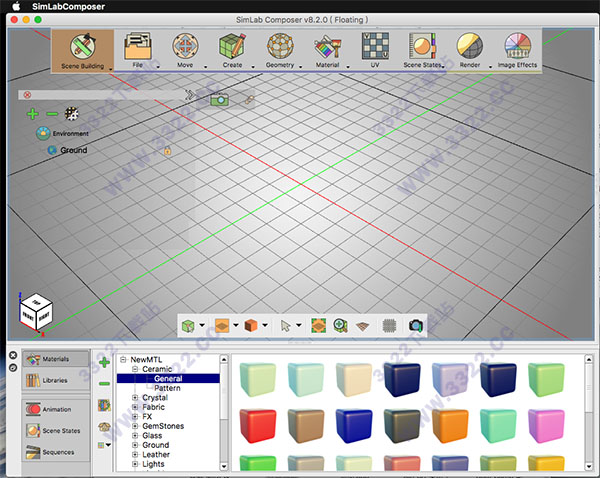
Task: Switch to Libraries panel tab
Action: tap(56, 380)
